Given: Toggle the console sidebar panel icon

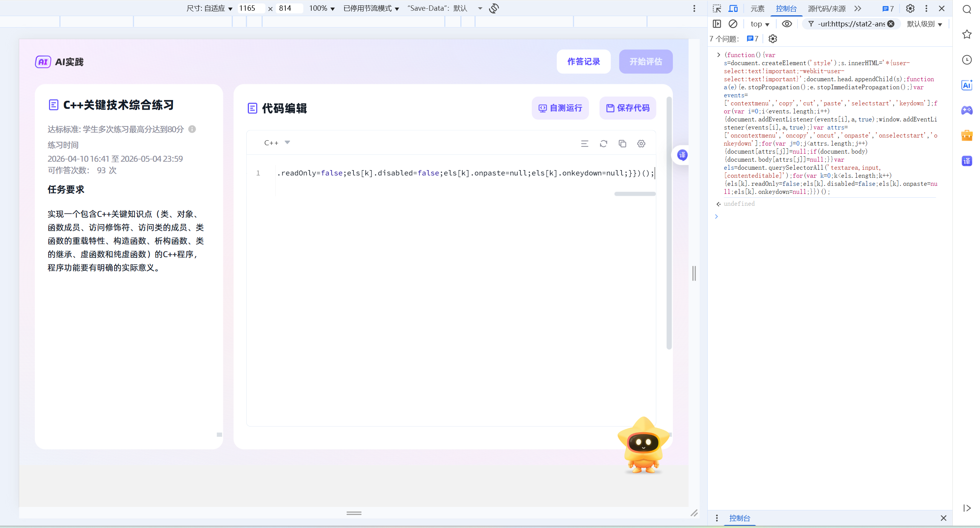Looking at the screenshot, I should click(x=717, y=24).
